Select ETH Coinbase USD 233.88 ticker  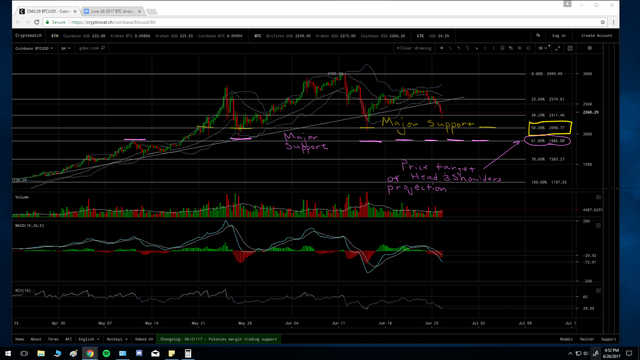click(x=84, y=36)
